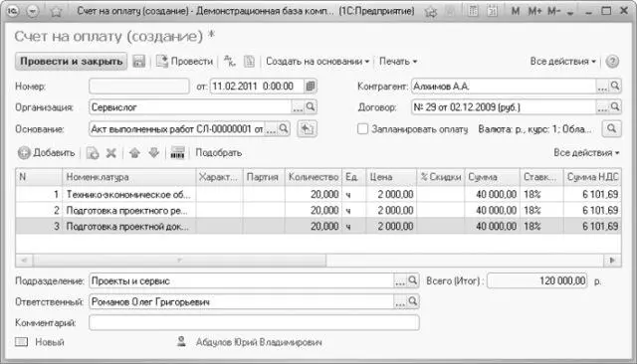Image resolution: width=637 pixels, height=364 pixels.
Task: Click the barcode scan icon
Action: point(177,153)
